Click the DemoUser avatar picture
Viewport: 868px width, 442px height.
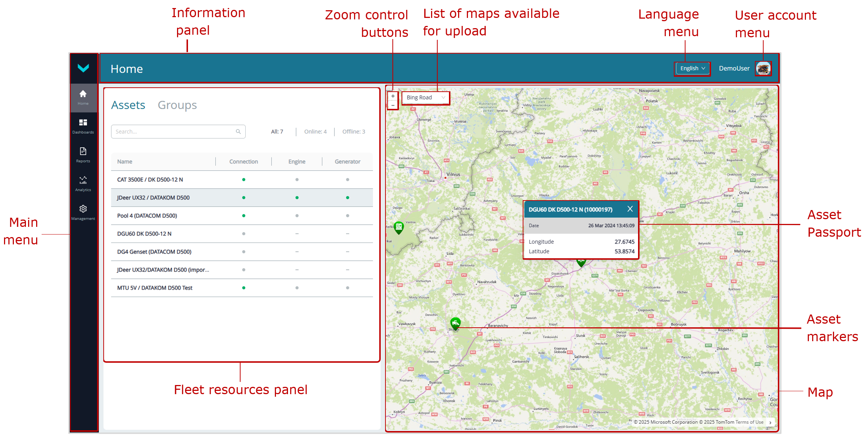[x=763, y=69]
